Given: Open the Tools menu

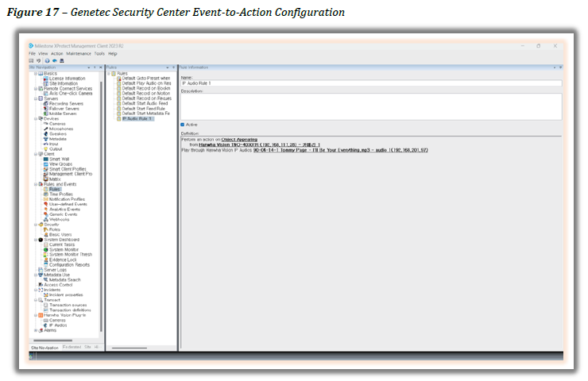Looking at the screenshot, I should point(99,53).
